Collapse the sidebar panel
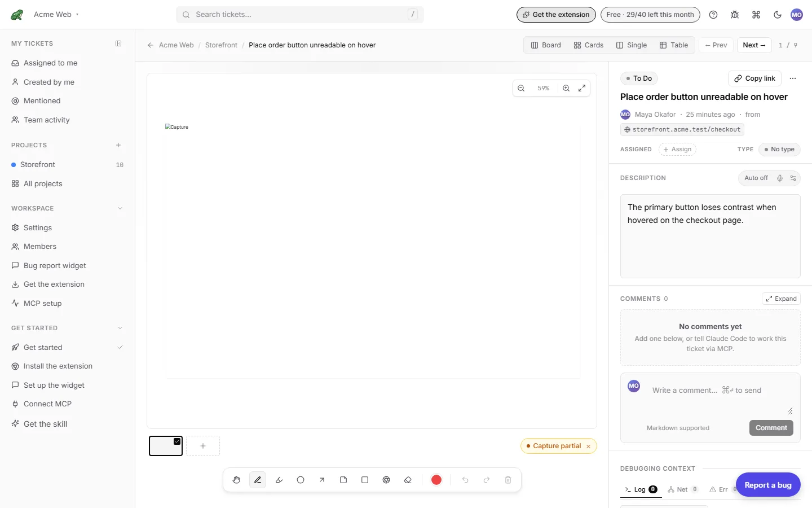 [118, 43]
